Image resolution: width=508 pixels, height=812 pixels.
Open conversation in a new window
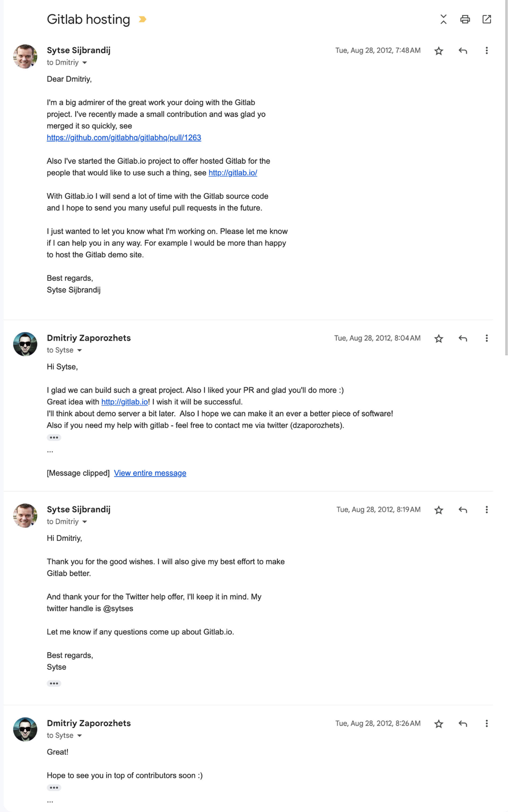tap(487, 20)
